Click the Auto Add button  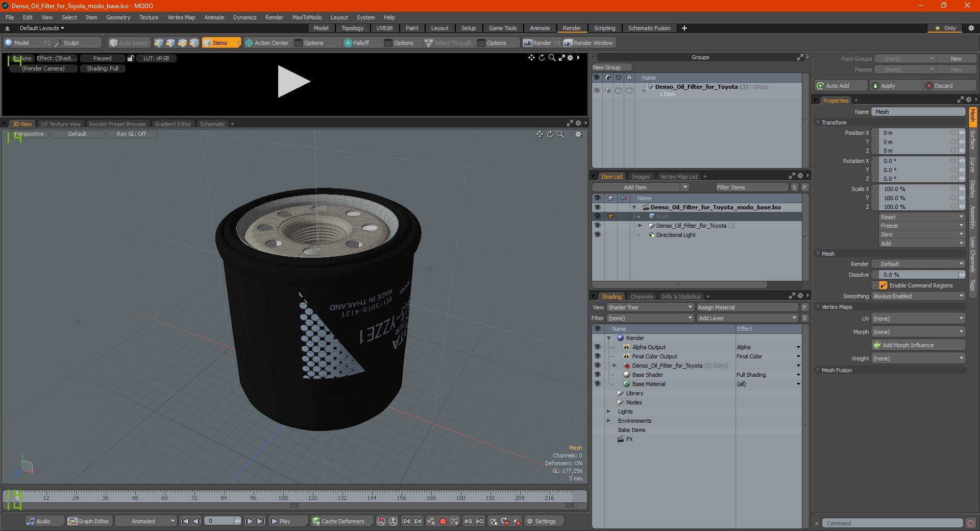[x=841, y=86]
